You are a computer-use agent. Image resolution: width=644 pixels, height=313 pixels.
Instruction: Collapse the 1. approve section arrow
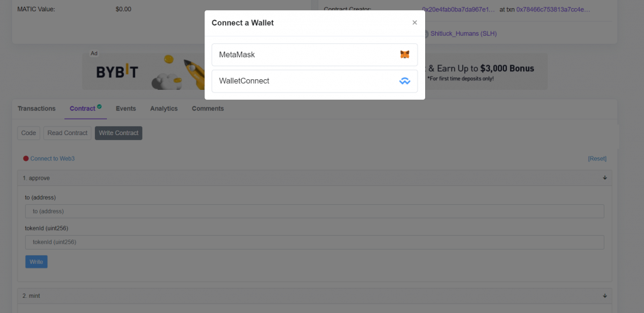pos(605,178)
